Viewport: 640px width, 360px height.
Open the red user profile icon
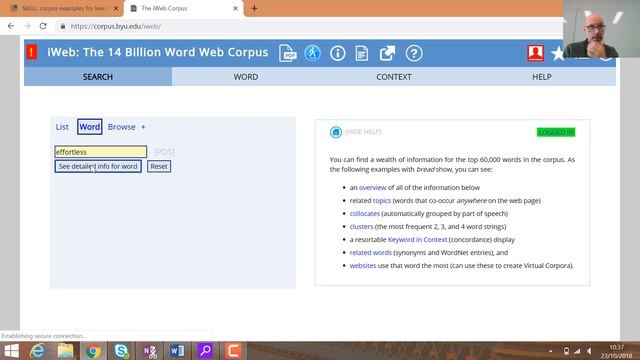tap(536, 53)
